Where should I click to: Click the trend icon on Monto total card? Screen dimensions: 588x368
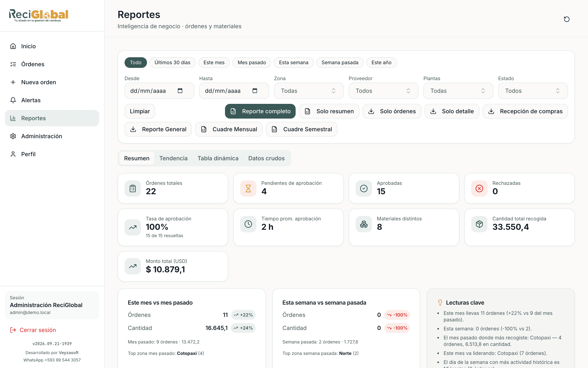(x=133, y=266)
